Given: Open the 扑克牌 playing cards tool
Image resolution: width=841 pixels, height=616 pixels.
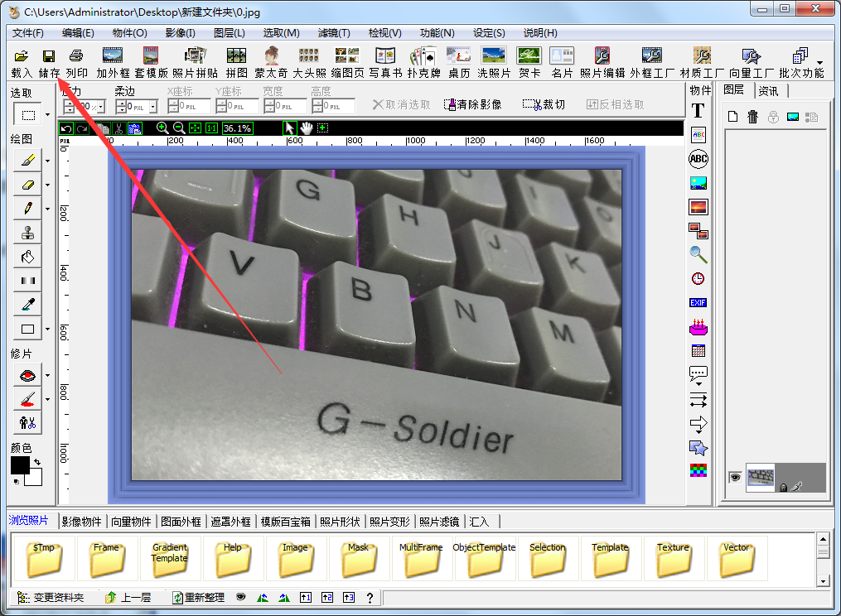Looking at the screenshot, I should click(x=423, y=63).
